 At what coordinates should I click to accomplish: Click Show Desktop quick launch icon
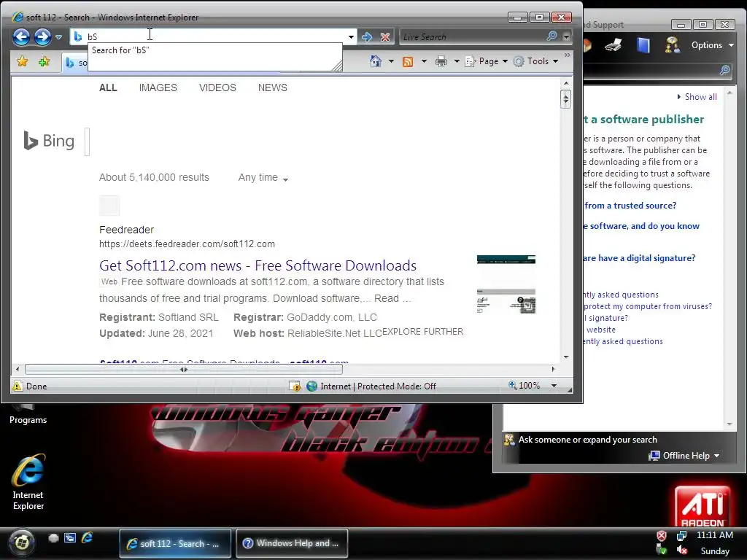53,538
